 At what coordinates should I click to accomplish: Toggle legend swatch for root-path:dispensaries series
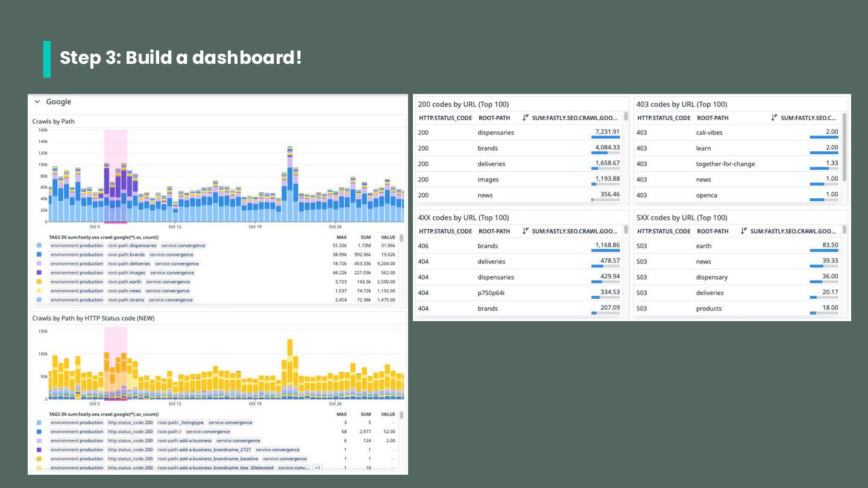[39, 246]
